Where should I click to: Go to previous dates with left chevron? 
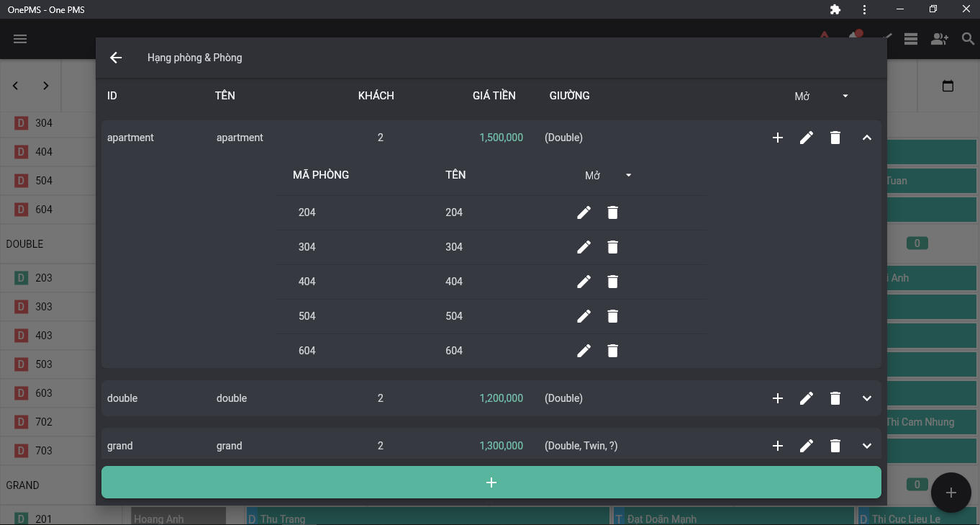click(15, 86)
